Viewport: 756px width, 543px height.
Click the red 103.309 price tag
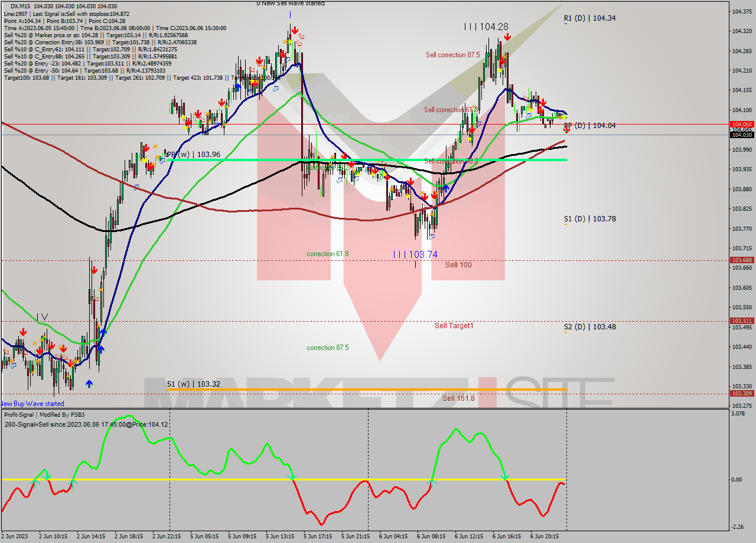click(742, 394)
